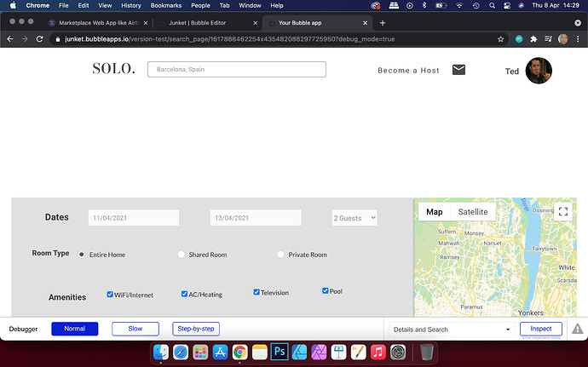Switch to Junket Bubble Editor tab
588x367 pixels.
pos(207,23)
